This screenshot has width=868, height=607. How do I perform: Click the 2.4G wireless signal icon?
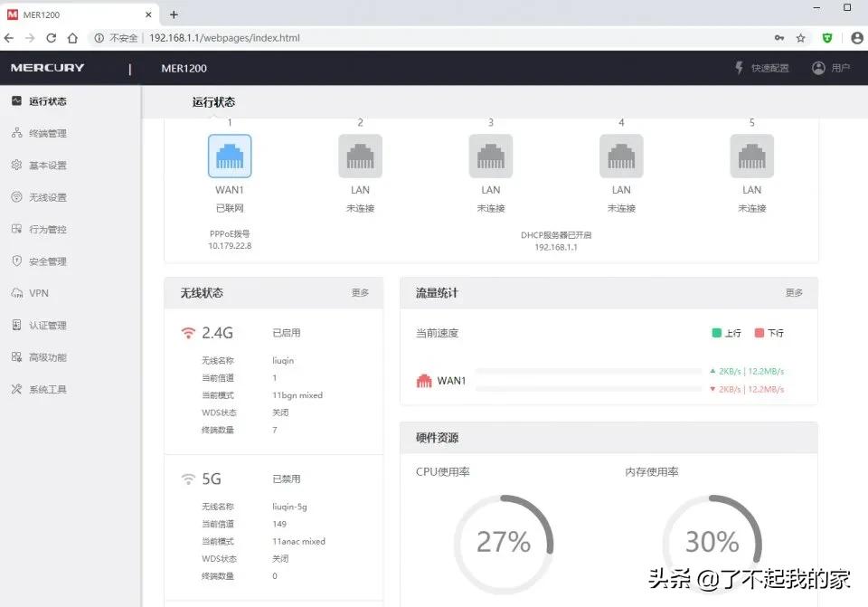pos(189,332)
